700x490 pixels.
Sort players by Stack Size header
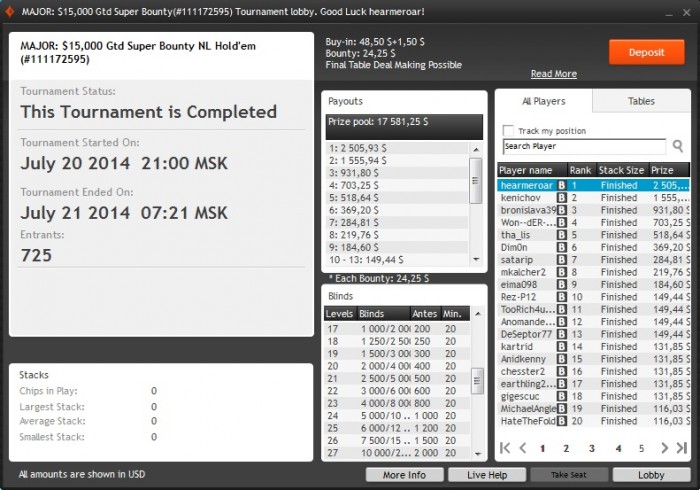[x=621, y=170]
